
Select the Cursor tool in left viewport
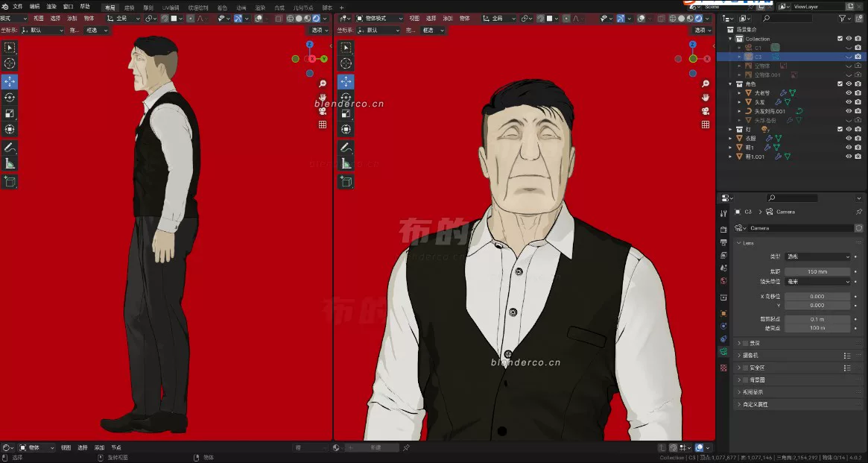coord(10,63)
